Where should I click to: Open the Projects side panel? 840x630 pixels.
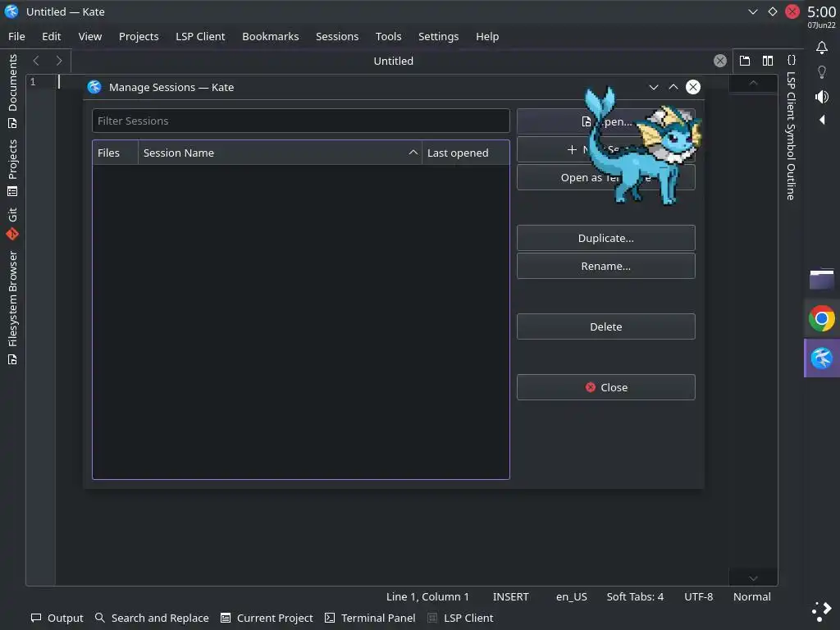12,167
